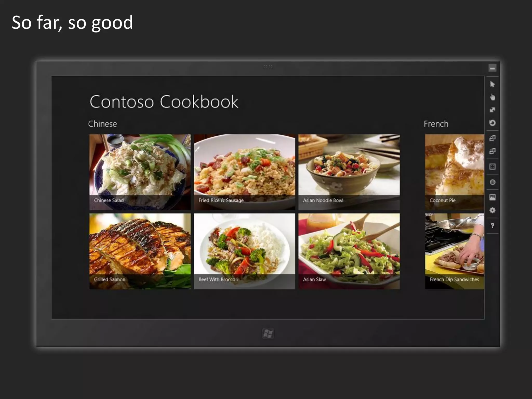Select the mouse mode arrow icon

tap(492, 84)
